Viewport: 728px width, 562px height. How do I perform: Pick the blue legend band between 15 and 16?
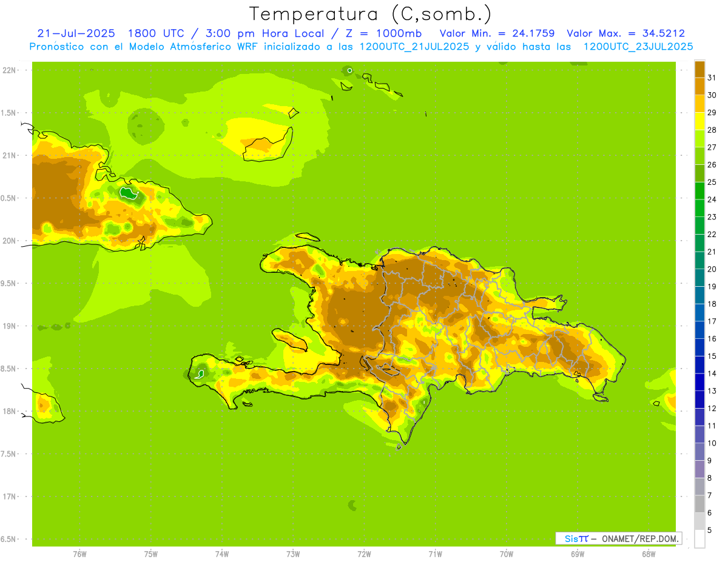699,347
